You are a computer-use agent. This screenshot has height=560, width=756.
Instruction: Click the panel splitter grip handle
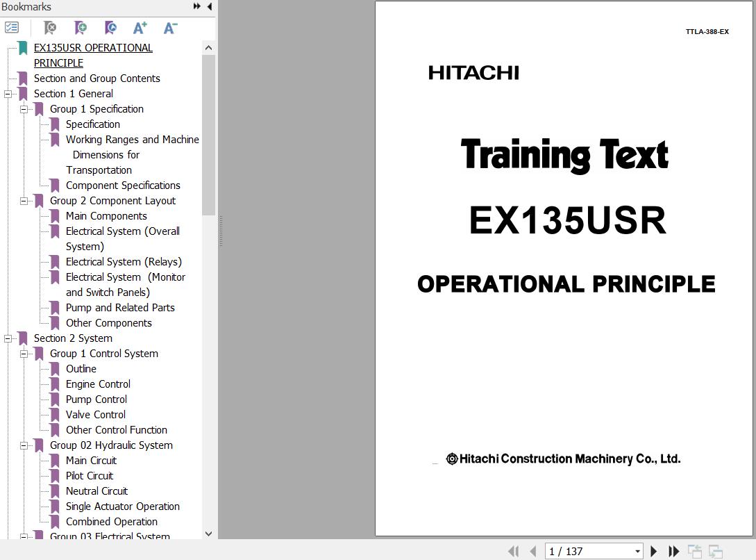point(221,231)
